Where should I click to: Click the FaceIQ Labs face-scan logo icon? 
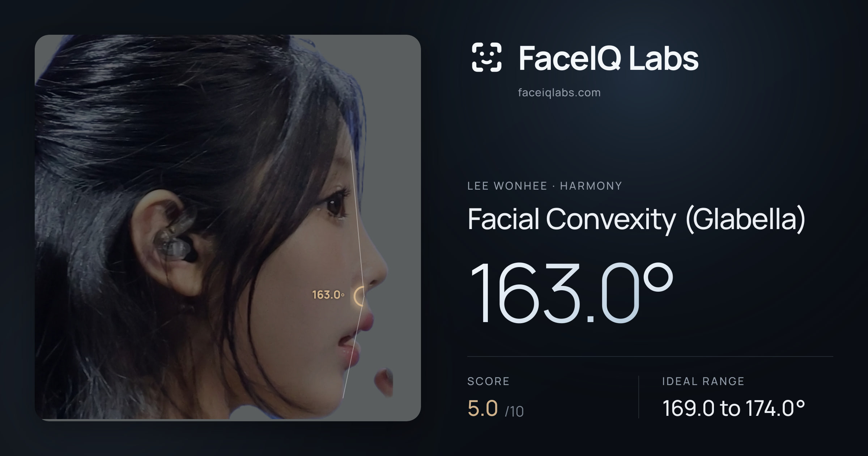(486, 57)
